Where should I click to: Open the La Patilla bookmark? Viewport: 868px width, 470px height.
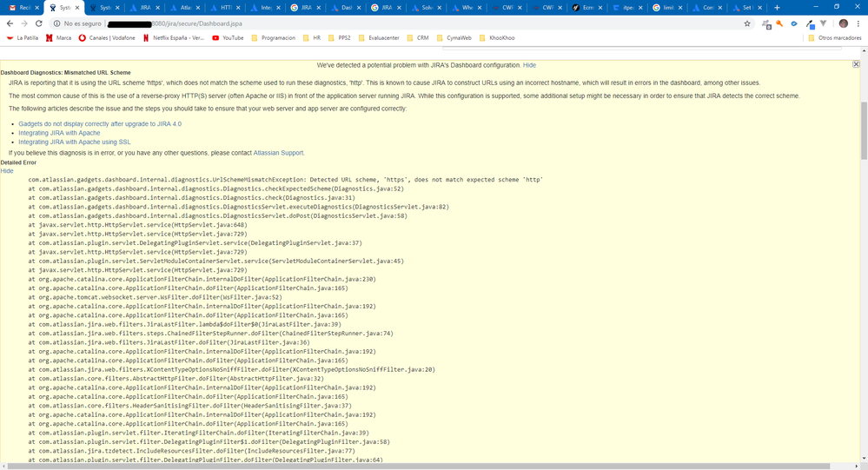pos(22,38)
